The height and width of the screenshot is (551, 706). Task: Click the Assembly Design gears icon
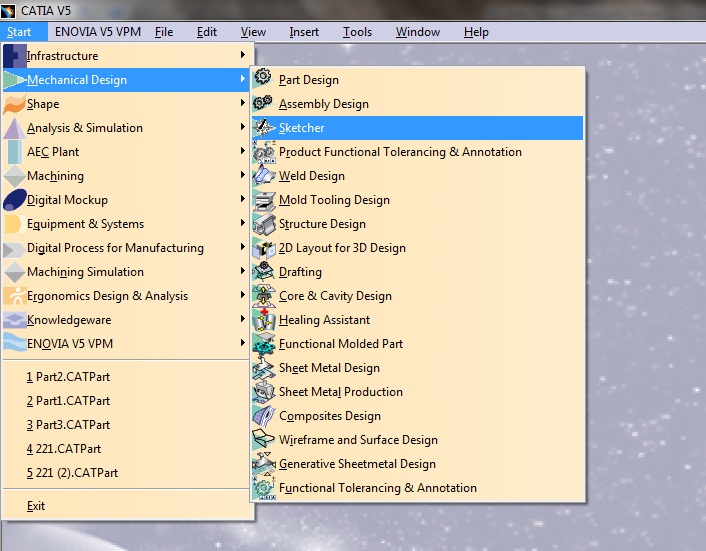263,103
